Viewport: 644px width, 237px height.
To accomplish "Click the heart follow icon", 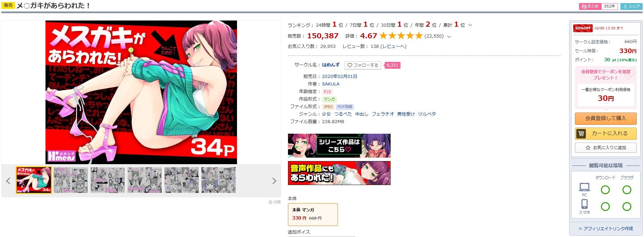I will pyautogui.click(x=350, y=65).
